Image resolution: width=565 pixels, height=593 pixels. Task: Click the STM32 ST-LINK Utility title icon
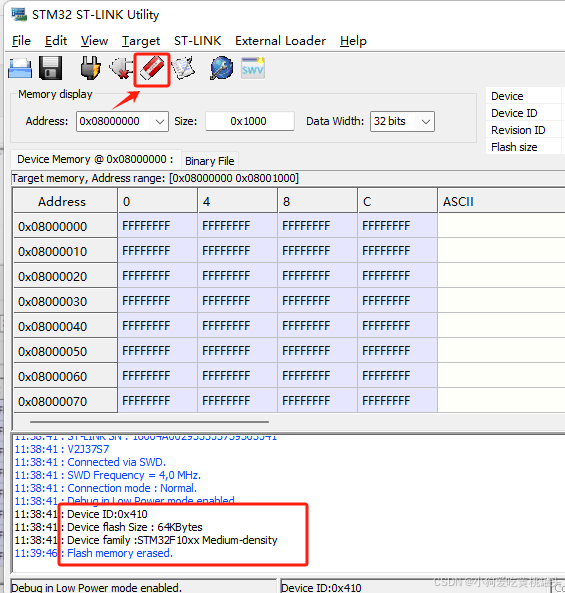coord(19,14)
